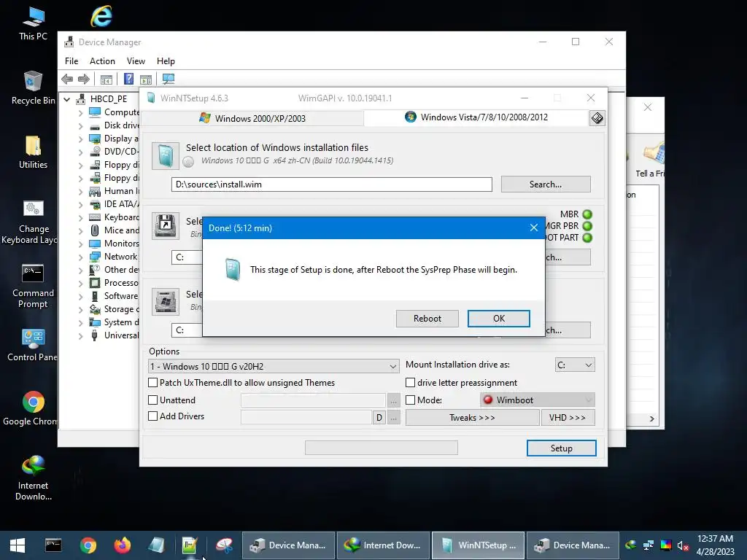
Task: Open the VHD >>> options
Action: click(568, 418)
